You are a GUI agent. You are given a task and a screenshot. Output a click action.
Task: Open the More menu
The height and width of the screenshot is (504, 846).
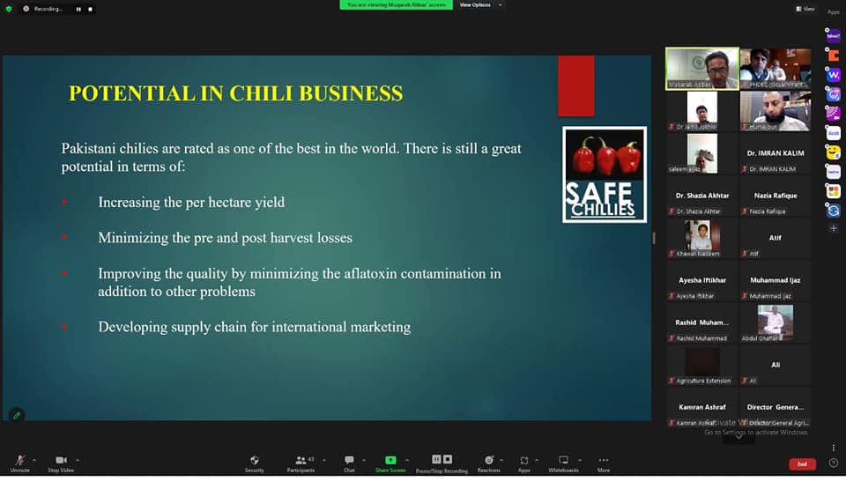tap(603, 463)
